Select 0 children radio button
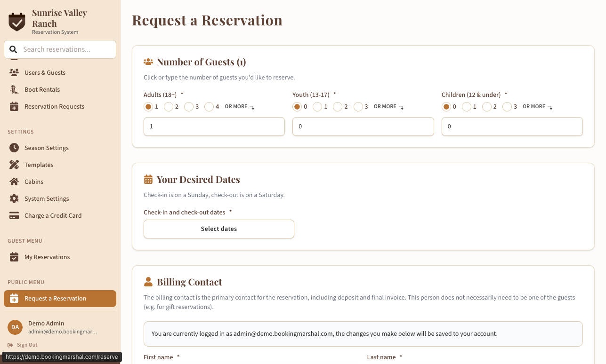606x364 pixels. point(446,107)
